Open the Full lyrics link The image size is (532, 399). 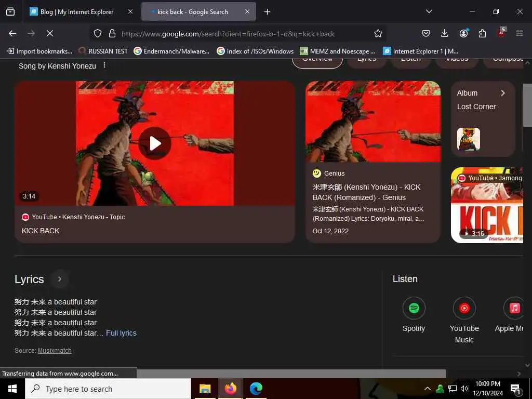pos(121,333)
